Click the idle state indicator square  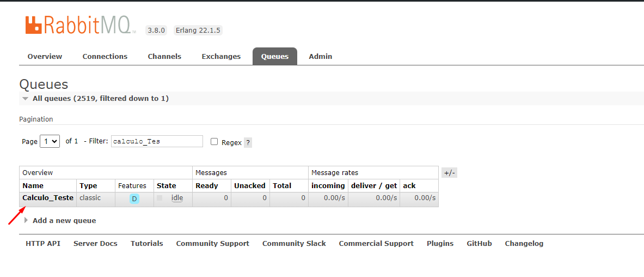160,198
